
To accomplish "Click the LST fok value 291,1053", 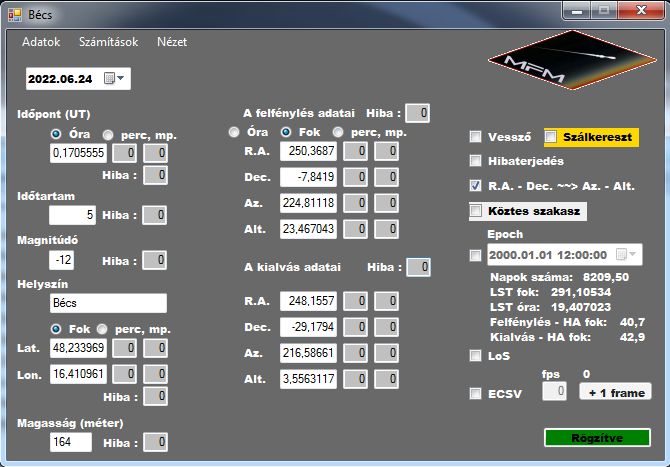I will tap(581, 292).
